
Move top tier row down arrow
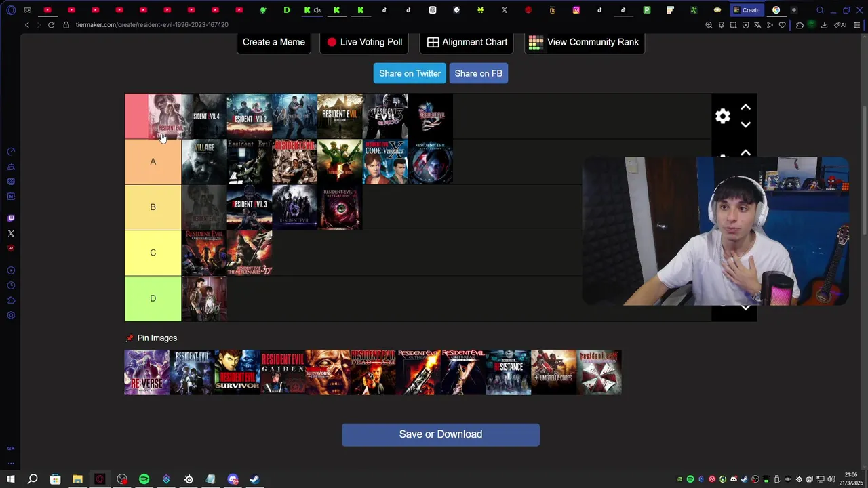click(746, 125)
